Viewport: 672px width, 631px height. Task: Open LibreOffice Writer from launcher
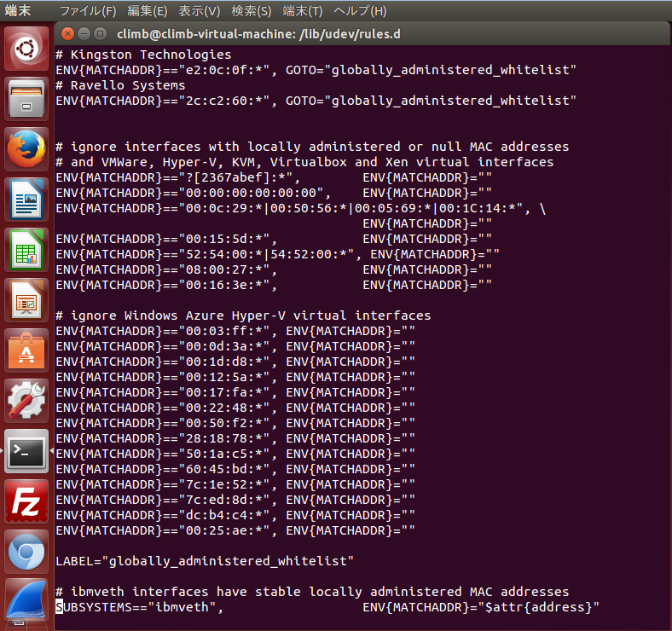[27, 200]
